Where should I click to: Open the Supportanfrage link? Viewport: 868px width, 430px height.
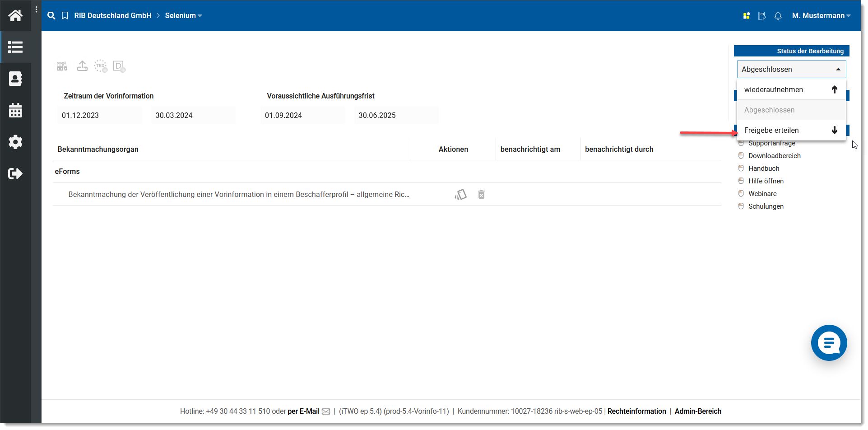(771, 143)
